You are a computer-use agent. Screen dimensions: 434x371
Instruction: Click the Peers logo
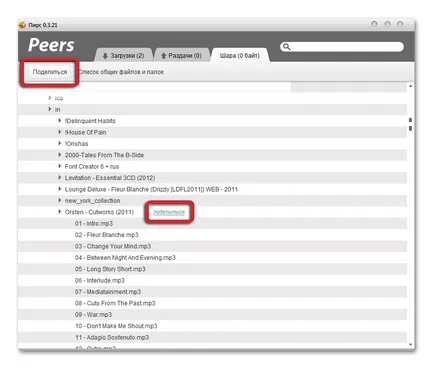pos(51,45)
